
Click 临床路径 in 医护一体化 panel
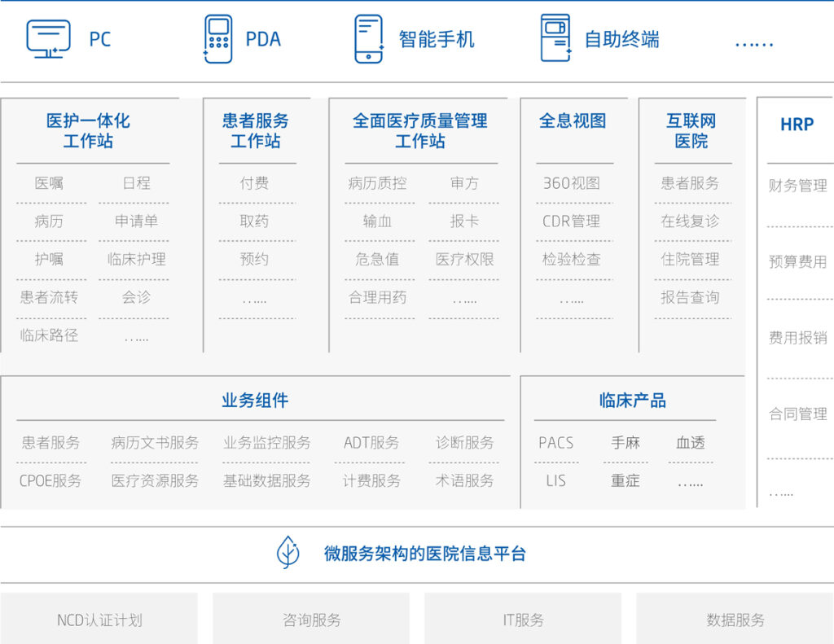coord(50,335)
